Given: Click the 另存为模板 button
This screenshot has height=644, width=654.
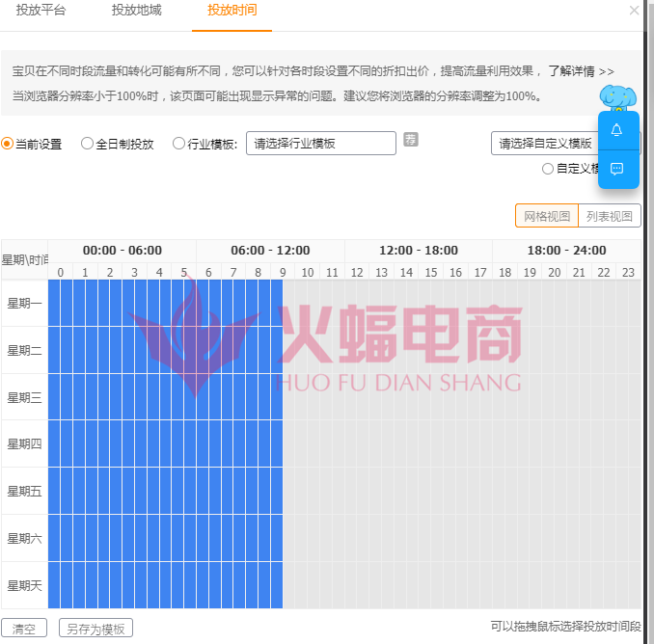Looking at the screenshot, I should [95, 629].
